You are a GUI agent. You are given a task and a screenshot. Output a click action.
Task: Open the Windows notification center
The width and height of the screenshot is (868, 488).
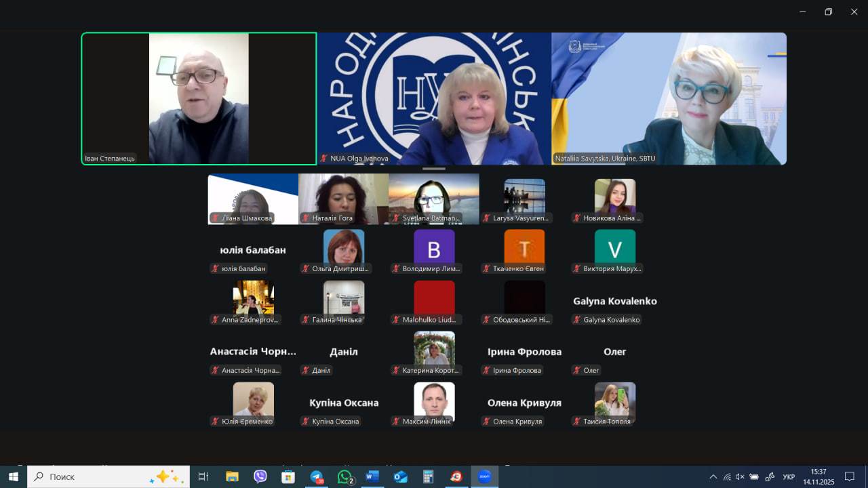(x=850, y=476)
